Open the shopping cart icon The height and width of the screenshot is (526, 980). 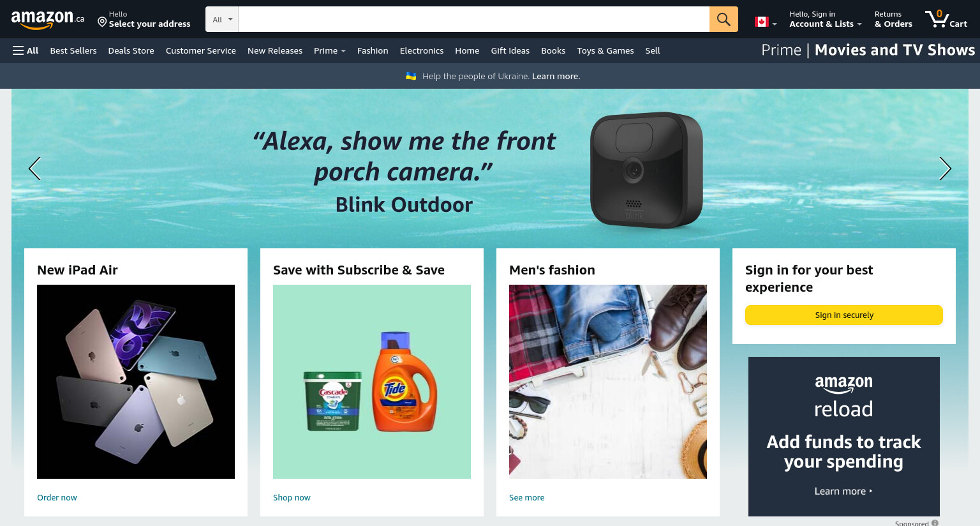pos(946,19)
